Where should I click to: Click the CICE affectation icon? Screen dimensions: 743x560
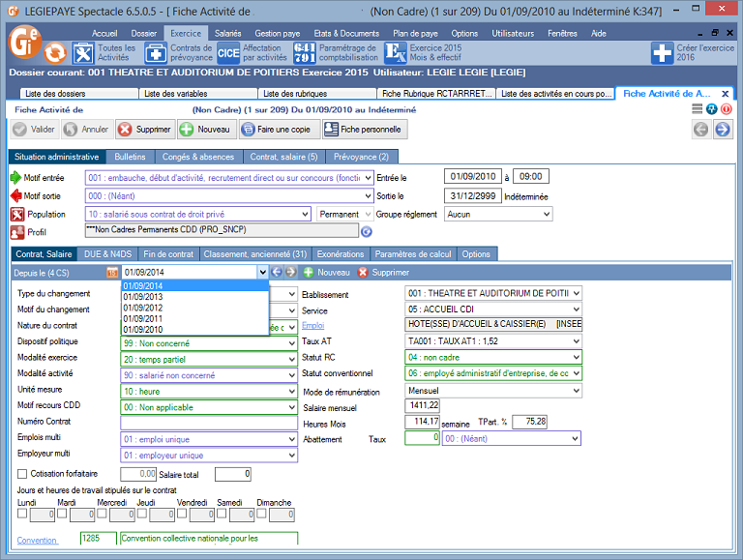(x=228, y=52)
